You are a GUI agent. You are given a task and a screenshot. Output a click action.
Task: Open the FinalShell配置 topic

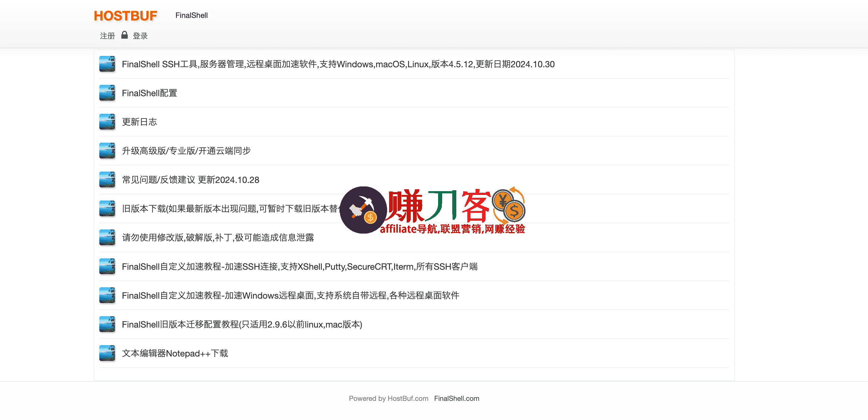[149, 93]
